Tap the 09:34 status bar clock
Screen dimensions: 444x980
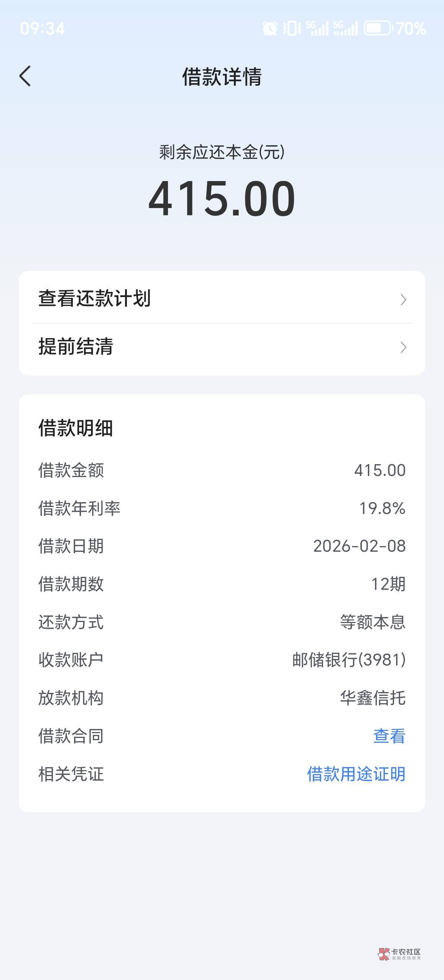tap(42, 29)
